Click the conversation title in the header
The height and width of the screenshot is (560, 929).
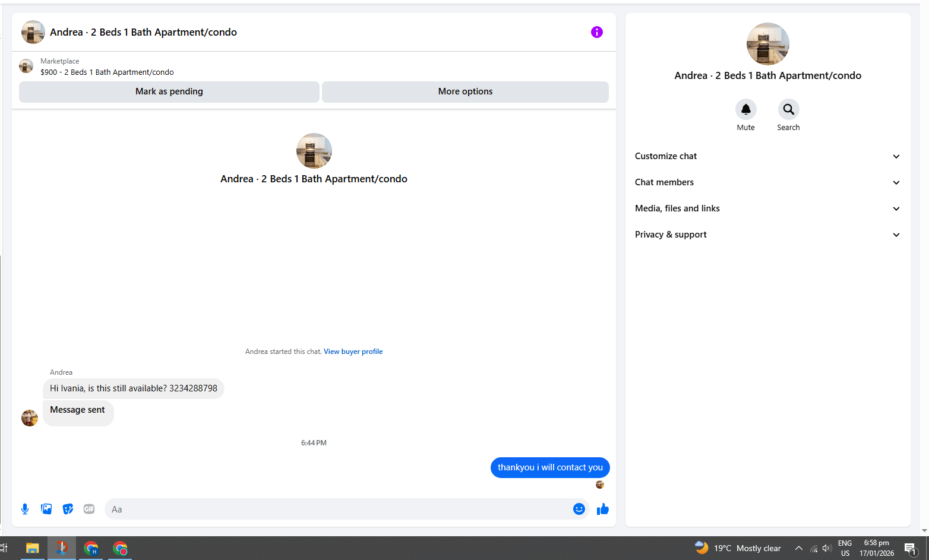pos(143,32)
